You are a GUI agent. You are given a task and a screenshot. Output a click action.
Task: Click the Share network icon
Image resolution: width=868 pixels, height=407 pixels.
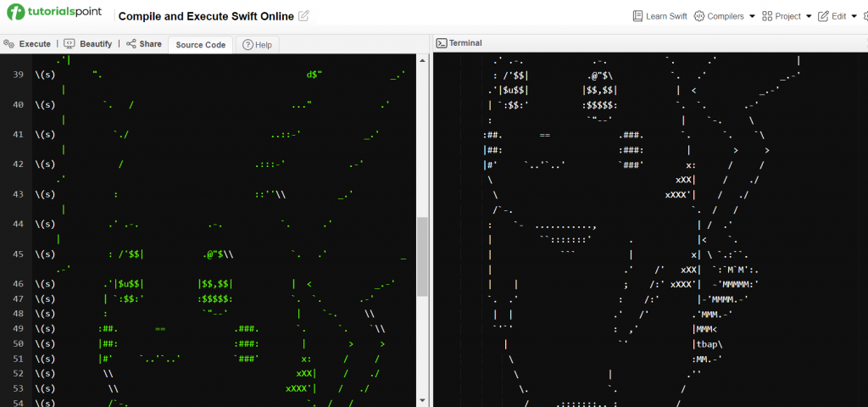(131, 44)
